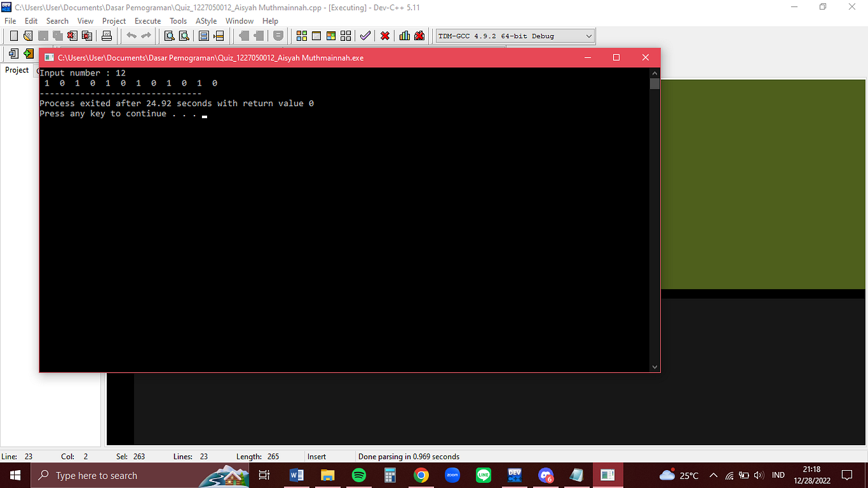Launch Google Chrome from the taskbar

point(421,475)
